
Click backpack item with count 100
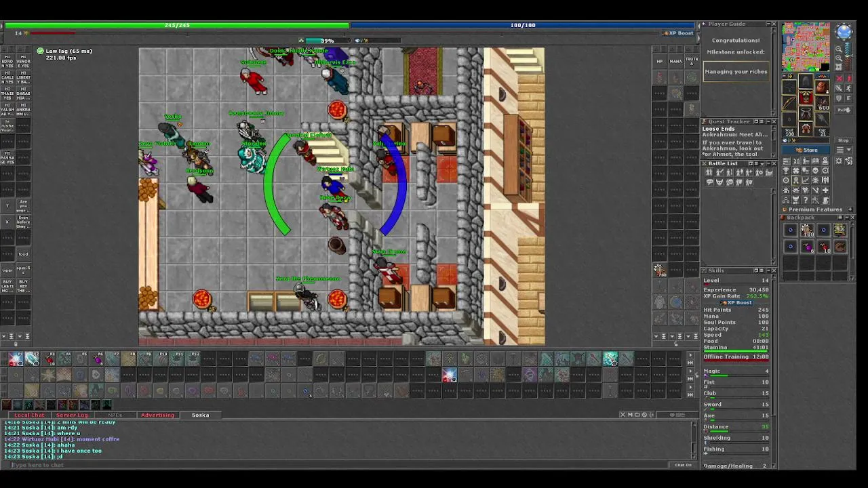[x=807, y=230]
